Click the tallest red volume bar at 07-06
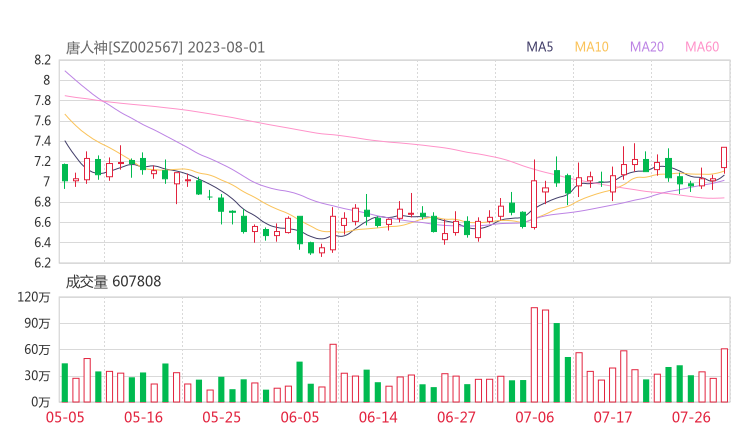The width and height of the screenshot is (740, 440). pyautogui.click(x=534, y=355)
